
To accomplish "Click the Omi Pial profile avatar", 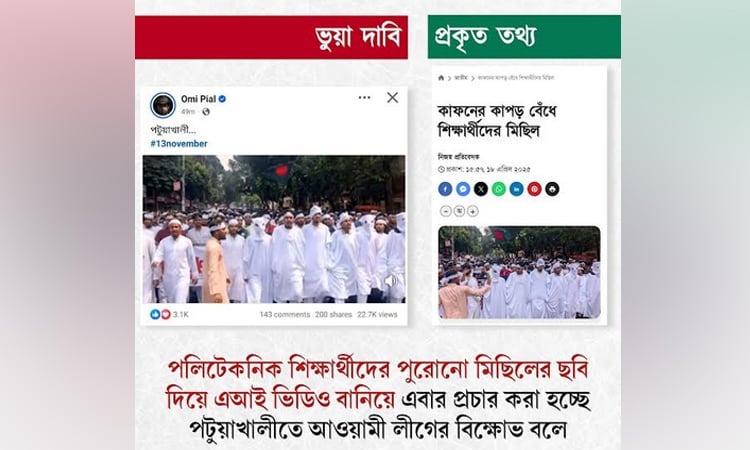I will tap(163, 105).
